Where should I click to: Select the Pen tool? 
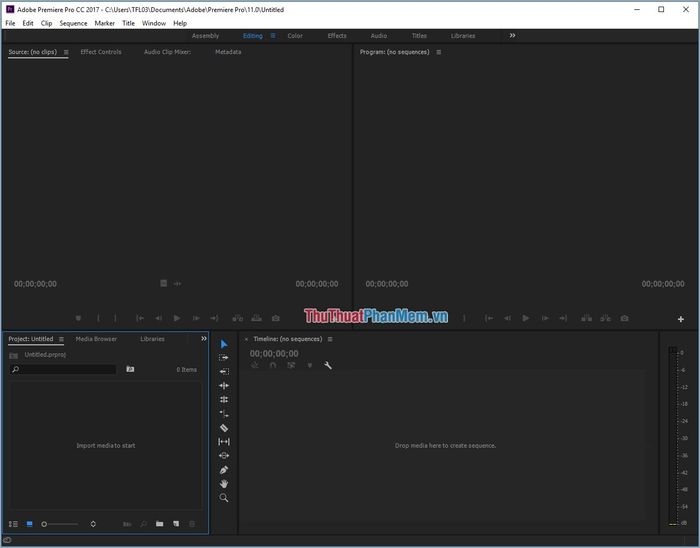(x=224, y=469)
